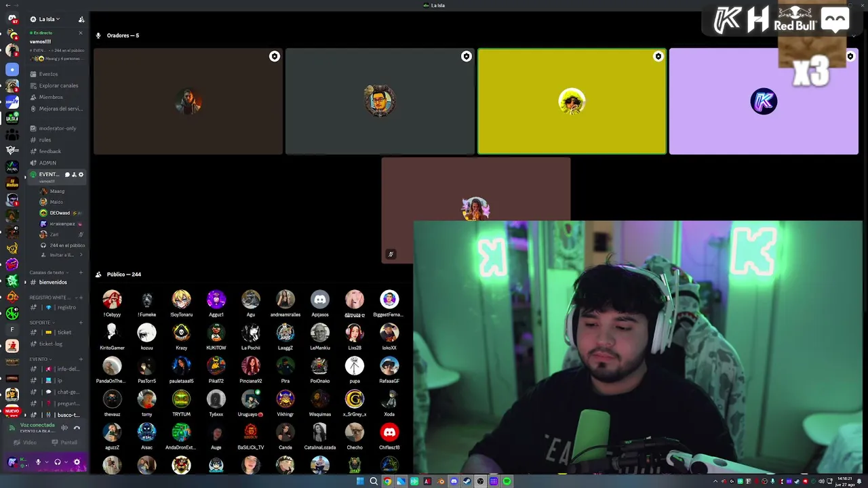Select the highlighted yellow speaker tile
The width and height of the screenshot is (868, 488).
tap(572, 101)
